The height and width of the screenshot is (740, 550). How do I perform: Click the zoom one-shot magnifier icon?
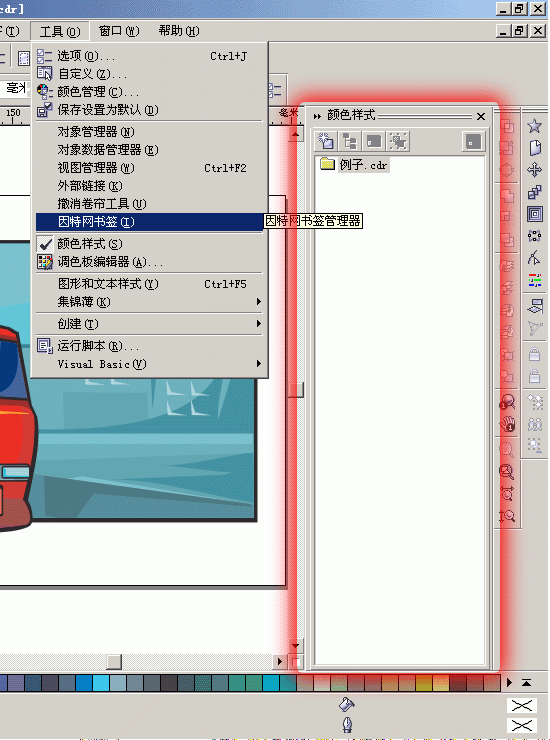point(507,402)
